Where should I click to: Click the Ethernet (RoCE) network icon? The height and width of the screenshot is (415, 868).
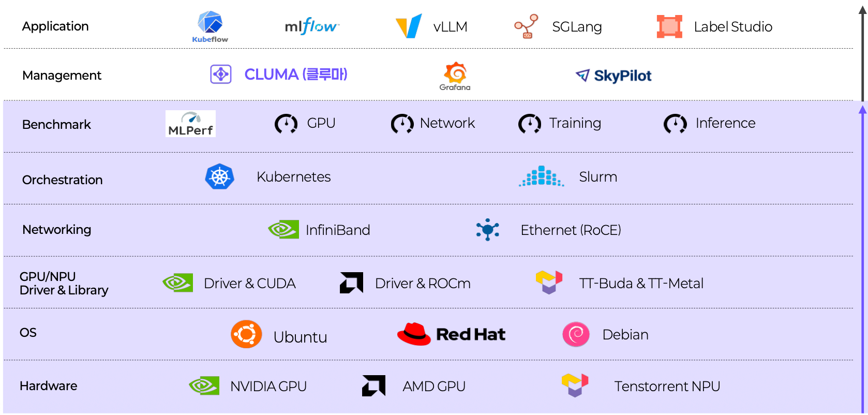[487, 230]
